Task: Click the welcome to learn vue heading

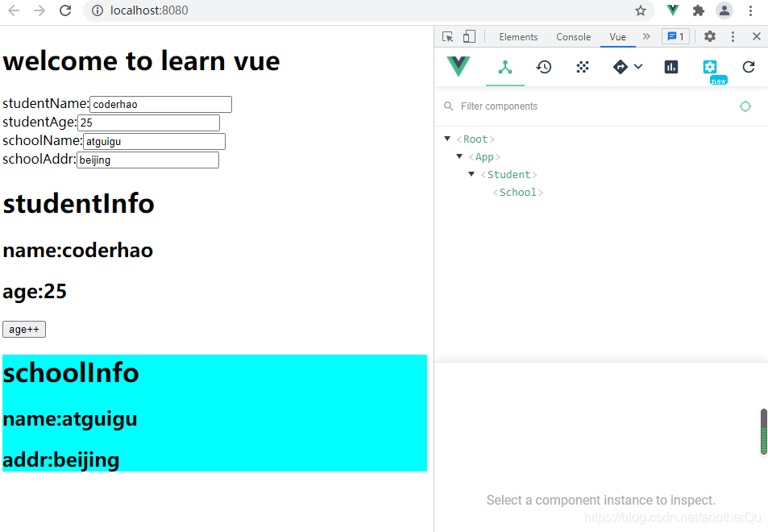Action: 141,61
